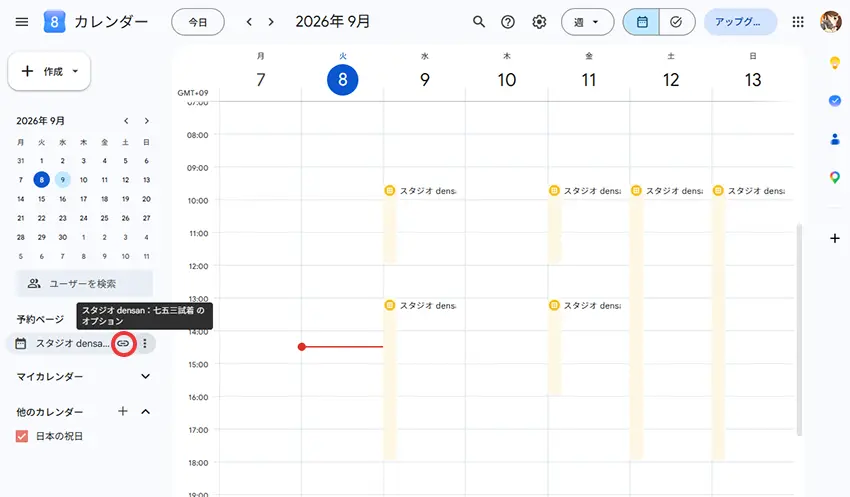Open Google Keep from the side panel
Image resolution: width=850 pixels, height=497 pixels.
[835, 63]
